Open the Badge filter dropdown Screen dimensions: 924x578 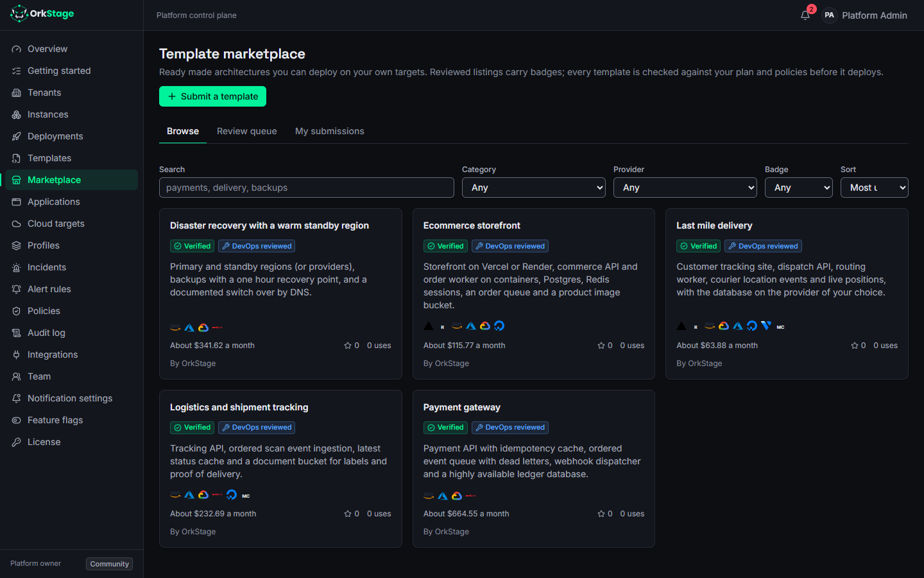click(x=799, y=188)
